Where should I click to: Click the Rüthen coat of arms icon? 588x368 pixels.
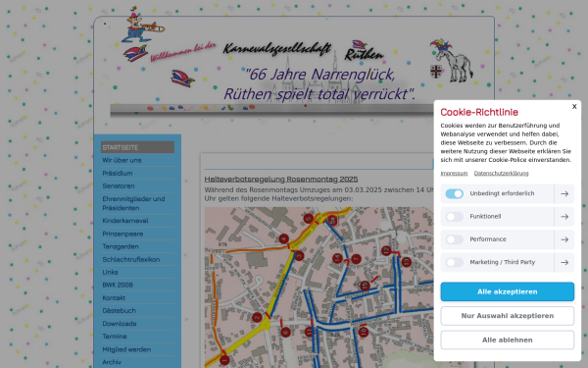(x=436, y=72)
